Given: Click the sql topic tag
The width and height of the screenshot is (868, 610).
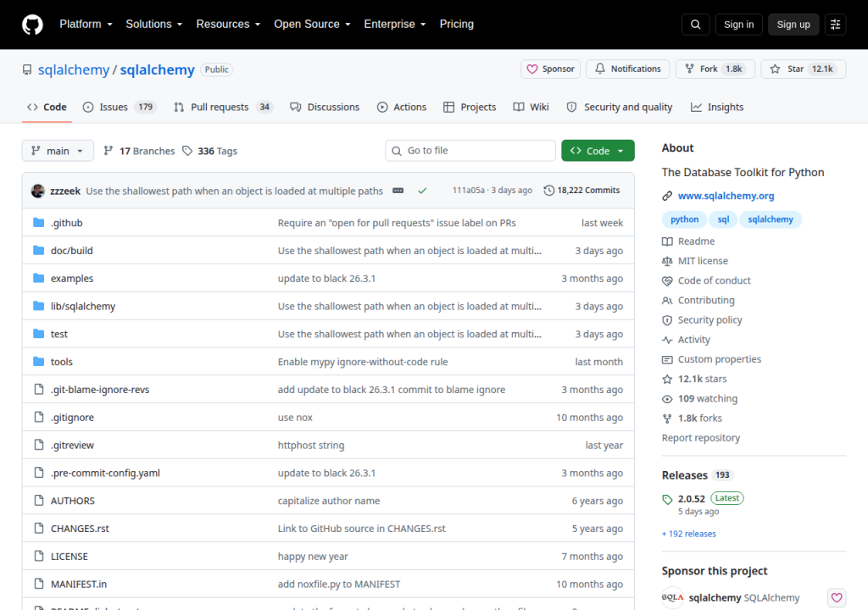Looking at the screenshot, I should [x=723, y=219].
